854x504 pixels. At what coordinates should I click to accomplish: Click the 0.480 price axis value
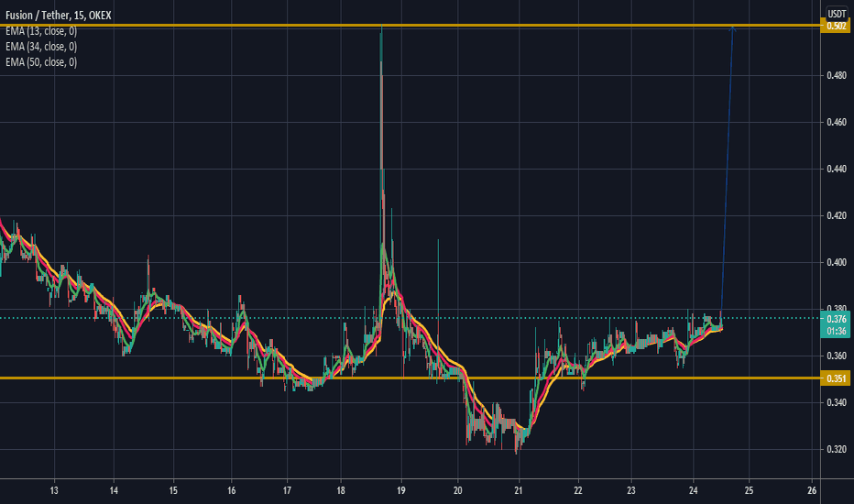[x=837, y=76]
